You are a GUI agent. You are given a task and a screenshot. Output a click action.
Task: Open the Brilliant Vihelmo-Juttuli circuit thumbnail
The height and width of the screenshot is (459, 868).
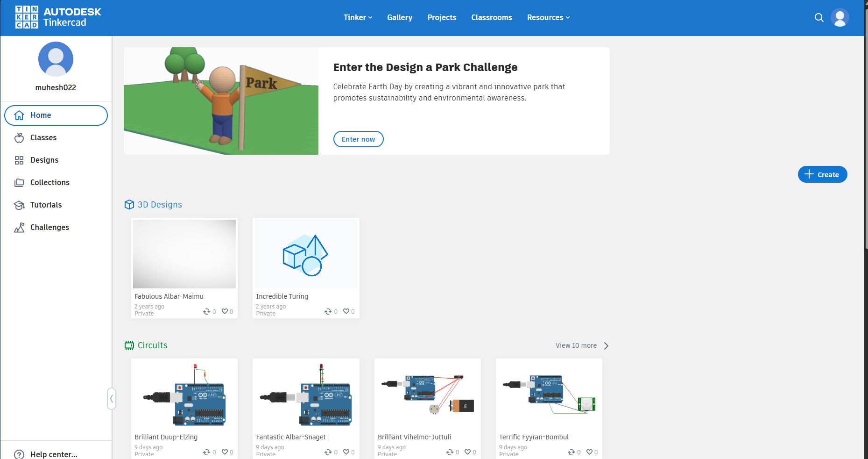[428, 394]
